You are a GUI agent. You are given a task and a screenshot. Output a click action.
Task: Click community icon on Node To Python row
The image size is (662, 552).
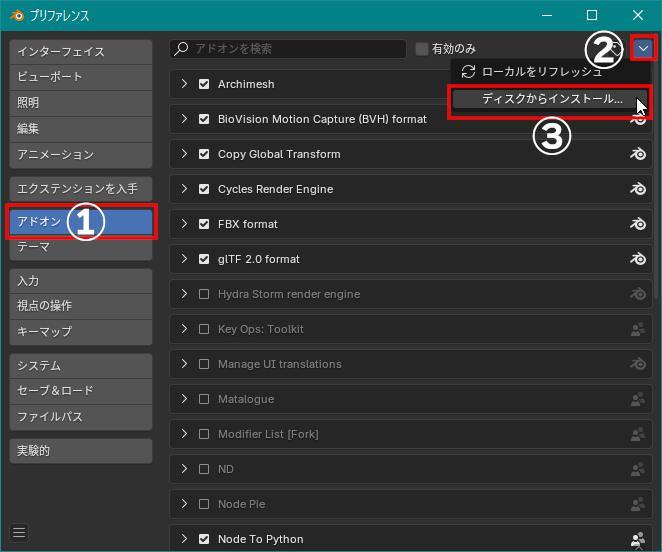click(x=638, y=539)
